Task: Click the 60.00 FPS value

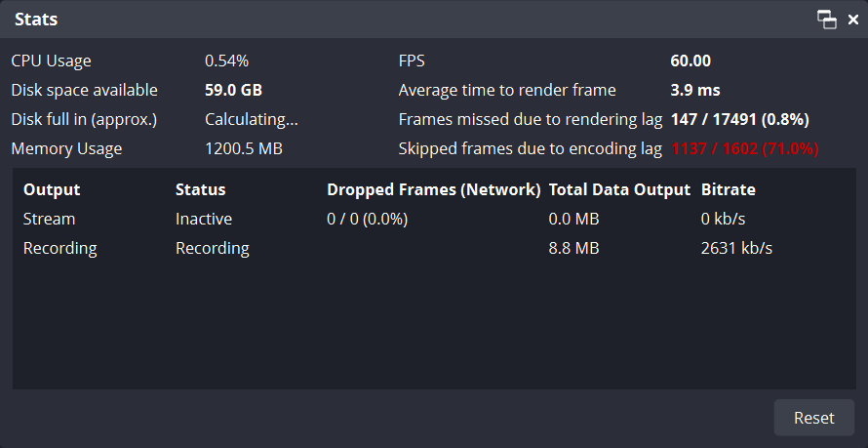Action: [690, 61]
